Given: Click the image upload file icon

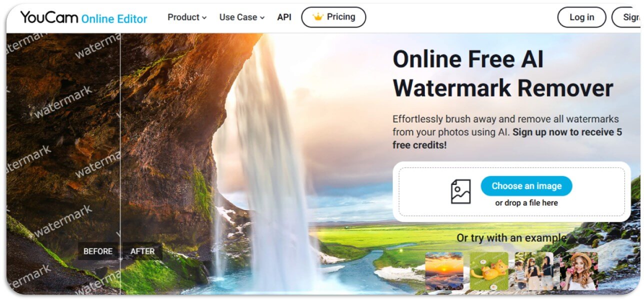Looking at the screenshot, I should click(x=461, y=191).
